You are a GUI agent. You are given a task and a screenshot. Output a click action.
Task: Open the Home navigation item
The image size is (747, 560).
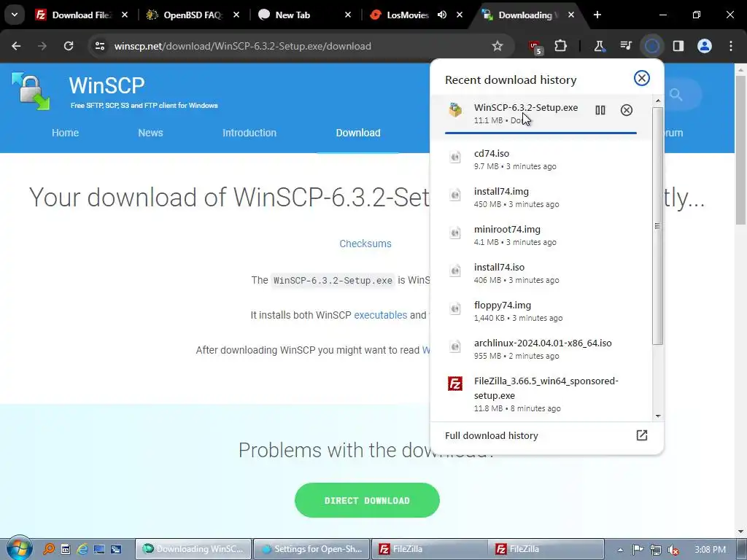coord(65,133)
